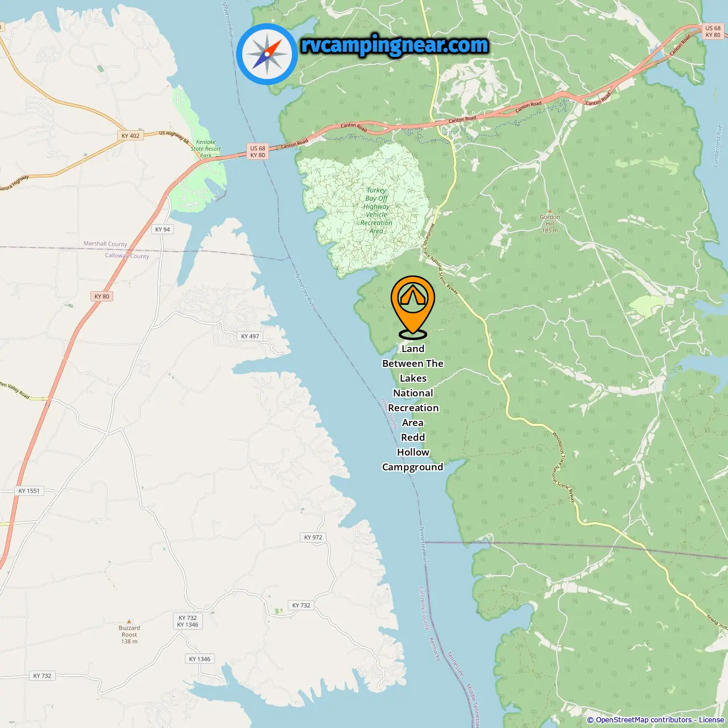
Task: Click the KY 1551 route marker
Action: tap(29, 491)
